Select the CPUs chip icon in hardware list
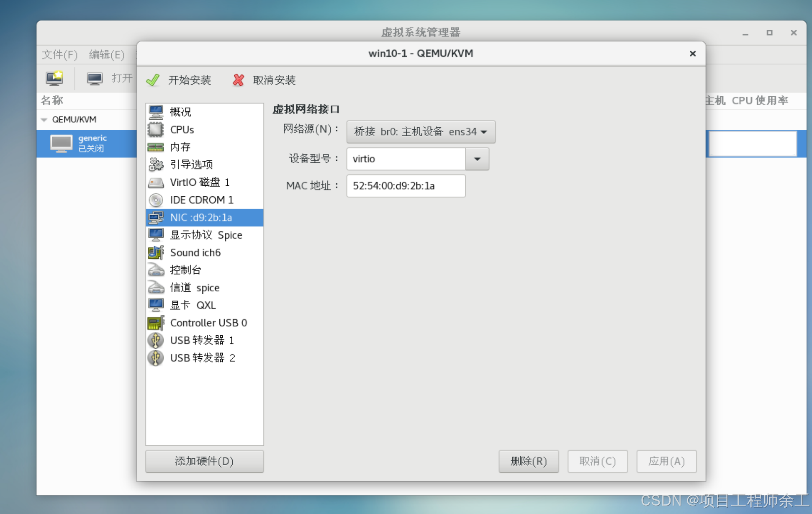Image resolution: width=812 pixels, height=514 pixels. click(156, 129)
